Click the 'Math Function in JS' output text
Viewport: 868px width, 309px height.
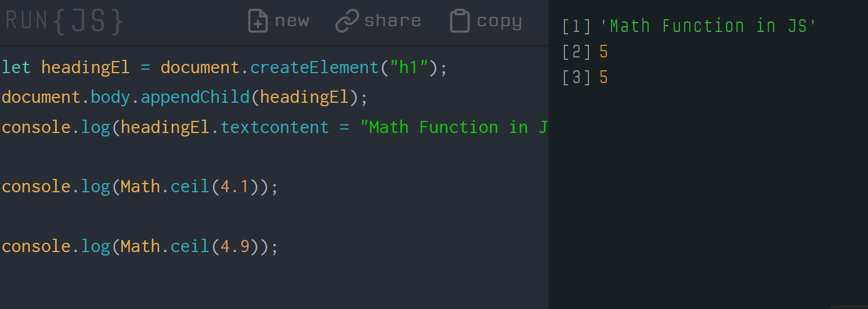[708, 26]
